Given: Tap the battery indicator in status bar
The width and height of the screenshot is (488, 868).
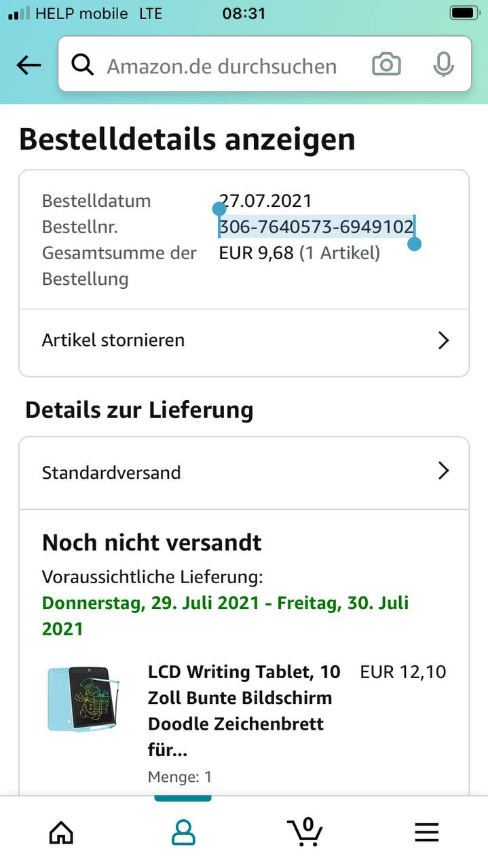Looking at the screenshot, I should click(464, 14).
